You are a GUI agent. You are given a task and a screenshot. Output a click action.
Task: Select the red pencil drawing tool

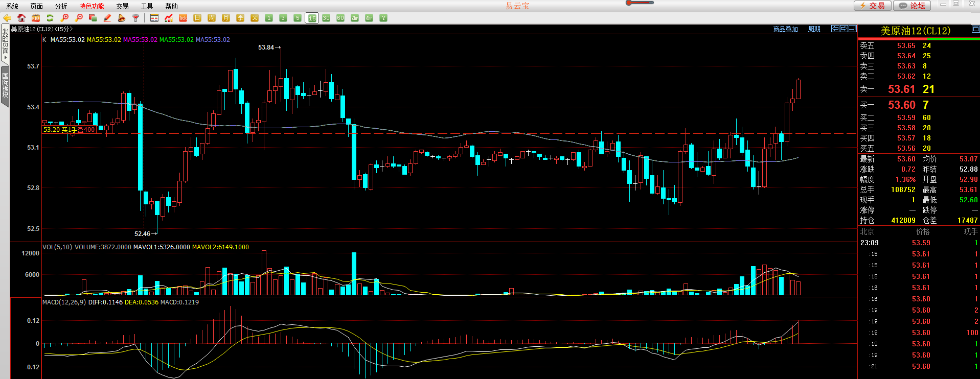(107, 18)
